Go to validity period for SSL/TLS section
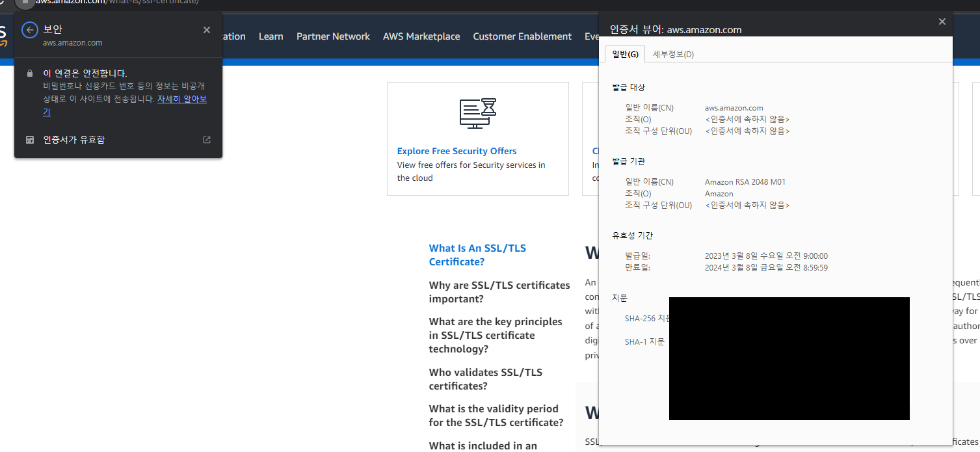 (496, 416)
